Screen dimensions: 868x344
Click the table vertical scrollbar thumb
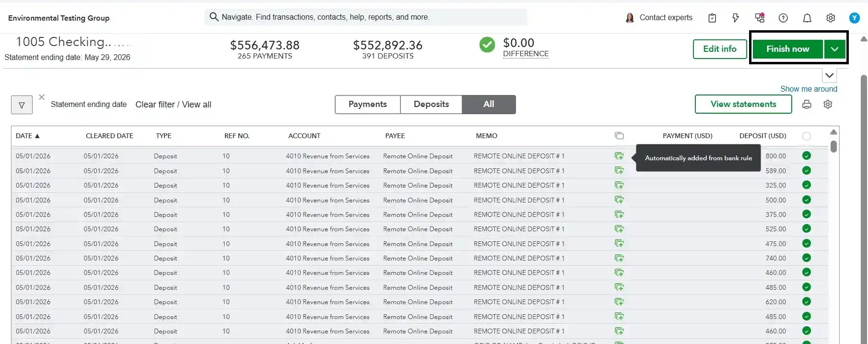pyautogui.click(x=834, y=146)
